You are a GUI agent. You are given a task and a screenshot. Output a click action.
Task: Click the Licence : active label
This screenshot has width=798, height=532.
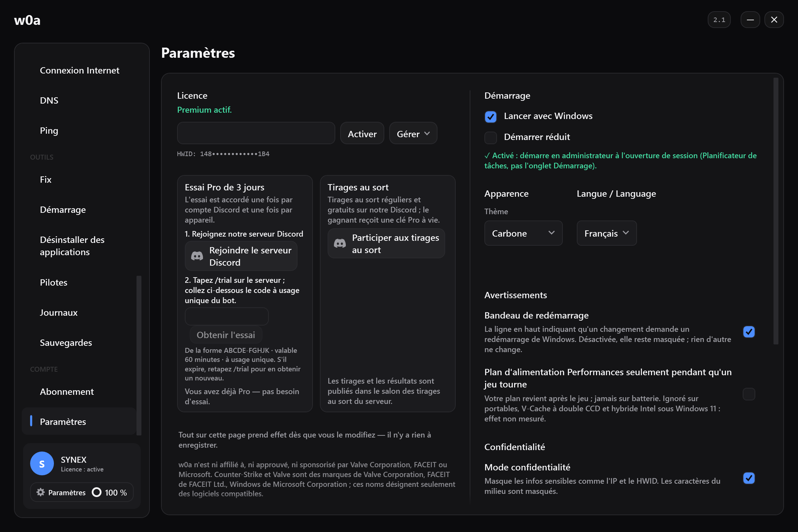coord(82,469)
